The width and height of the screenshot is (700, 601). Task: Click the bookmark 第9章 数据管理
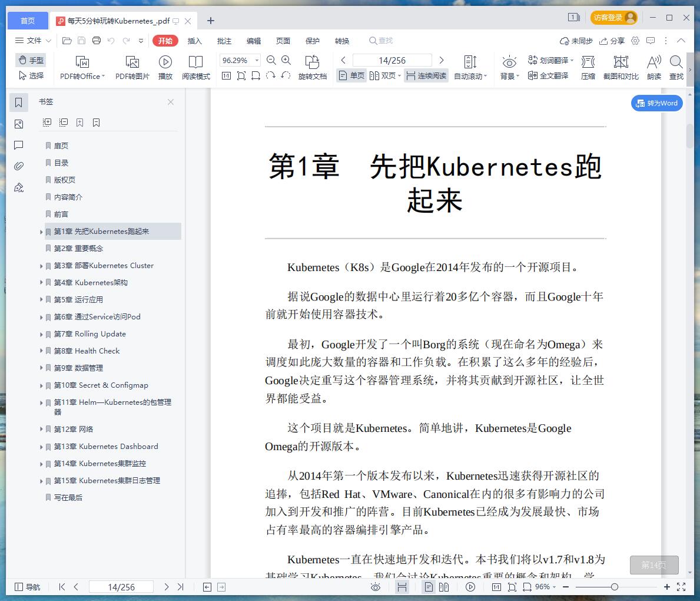point(78,368)
